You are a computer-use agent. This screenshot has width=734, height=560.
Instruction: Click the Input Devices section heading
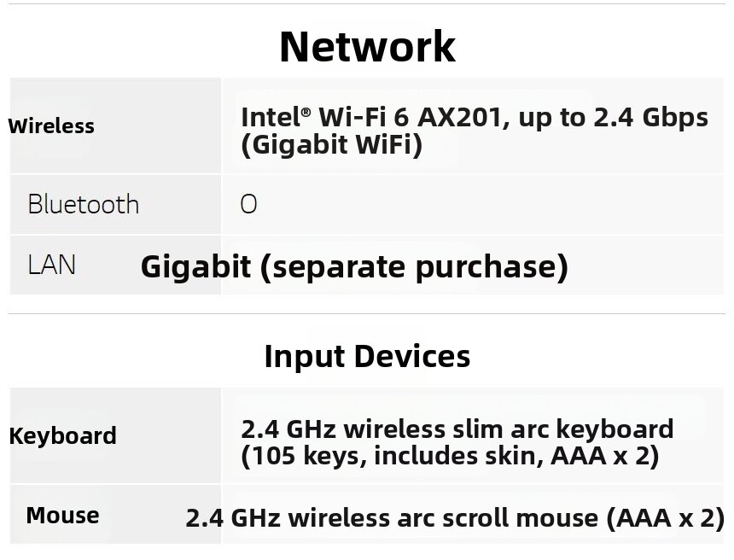point(367,357)
